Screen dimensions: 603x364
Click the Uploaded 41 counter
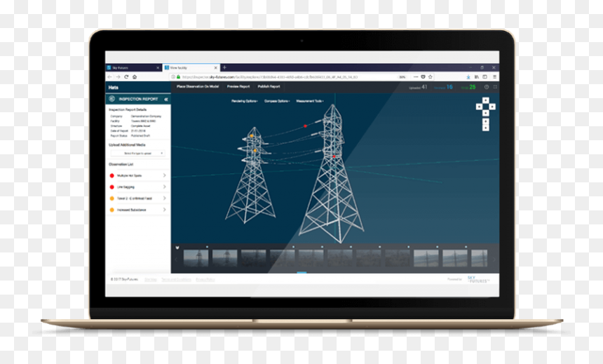tap(418, 88)
